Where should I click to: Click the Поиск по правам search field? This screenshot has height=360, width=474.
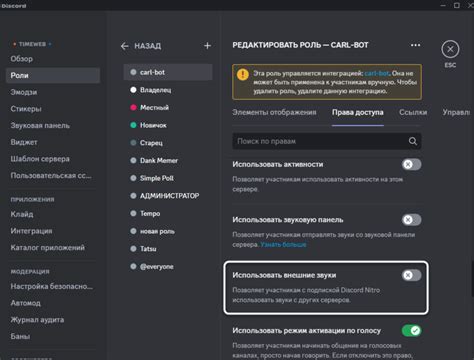click(327, 141)
